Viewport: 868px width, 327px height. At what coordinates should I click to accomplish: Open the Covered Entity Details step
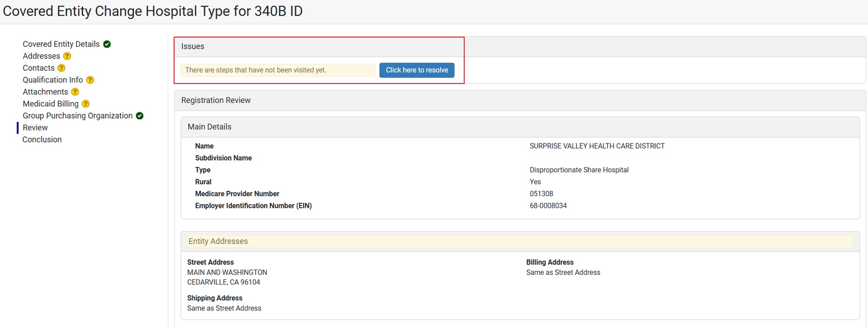[x=61, y=44]
